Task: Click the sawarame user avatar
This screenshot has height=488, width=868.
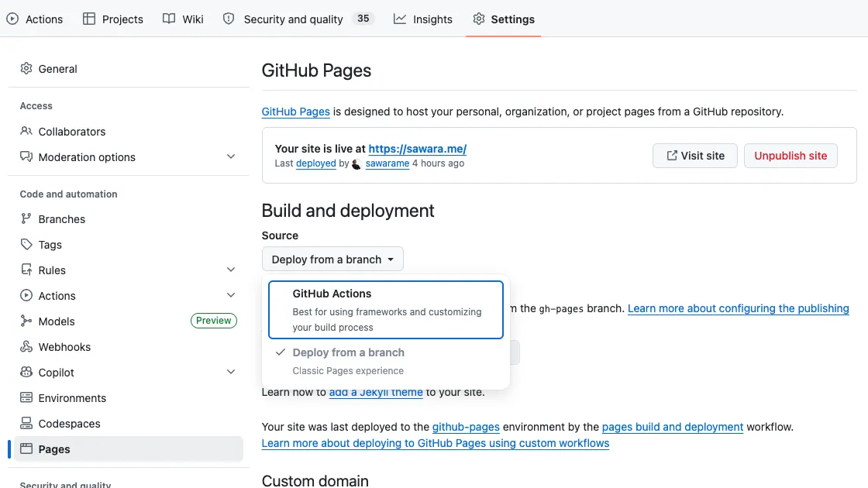Action: (x=356, y=163)
